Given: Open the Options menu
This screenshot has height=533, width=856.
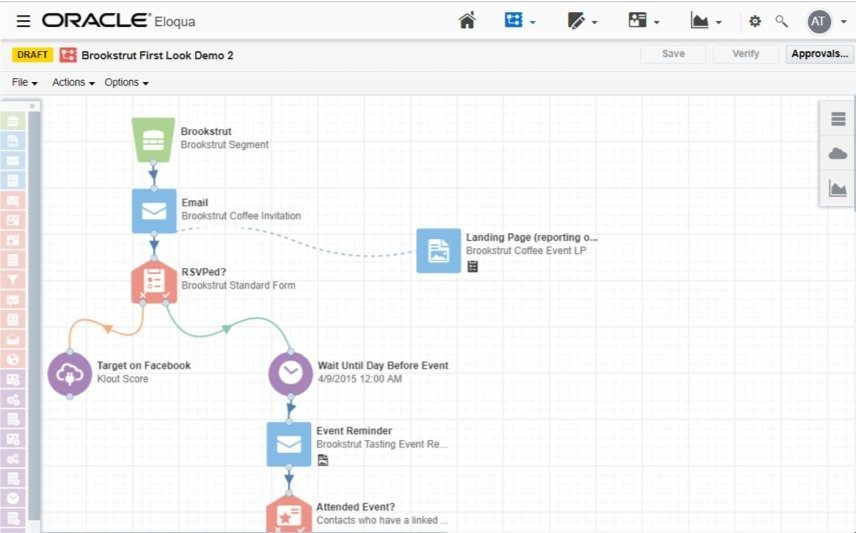Looking at the screenshot, I should (x=126, y=82).
